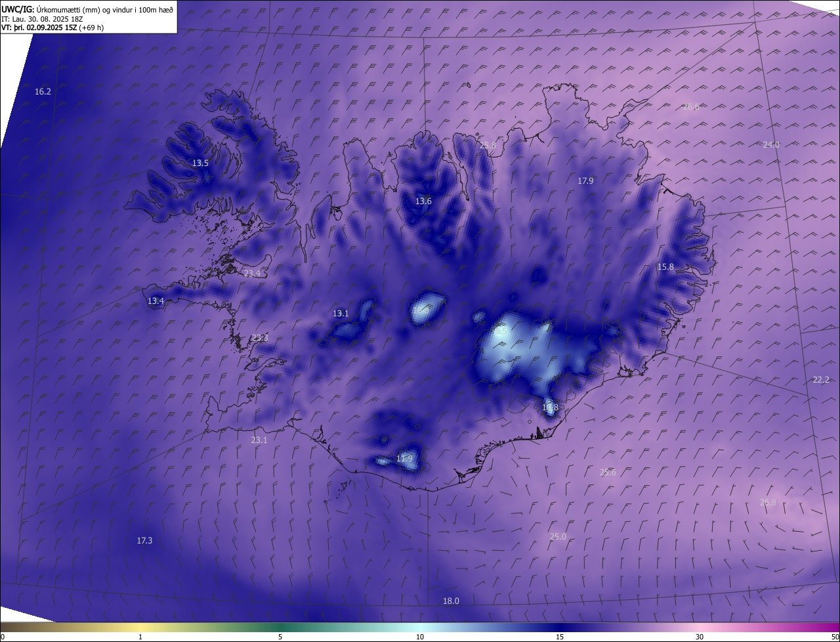Click the 24.0 value label
The width and height of the screenshot is (840, 642).
coord(771,145)
